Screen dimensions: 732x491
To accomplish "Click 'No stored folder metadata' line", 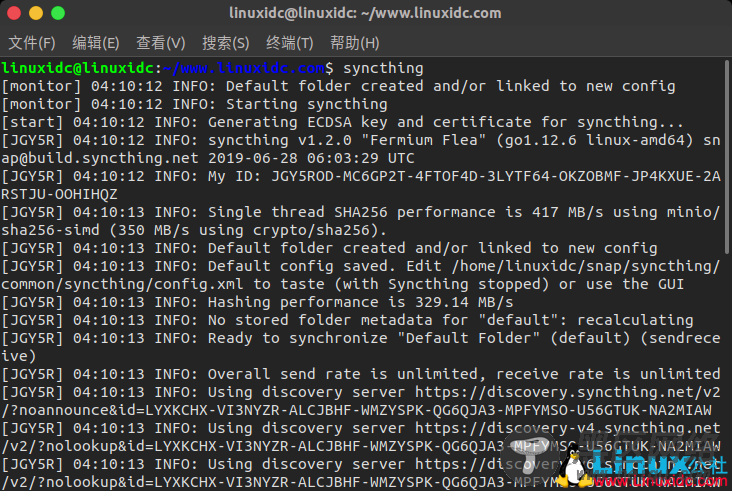I will [x=348, y=320].
